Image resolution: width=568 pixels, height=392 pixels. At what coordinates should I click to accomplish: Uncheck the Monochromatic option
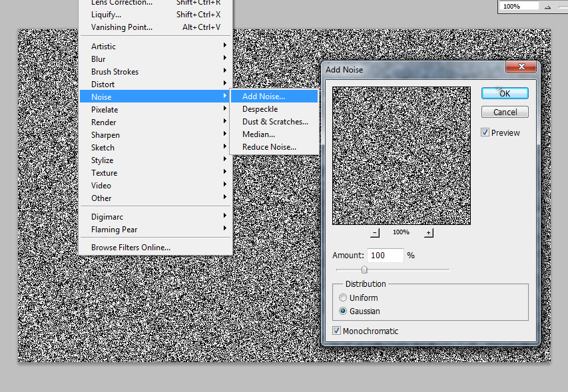click(336, 331)
